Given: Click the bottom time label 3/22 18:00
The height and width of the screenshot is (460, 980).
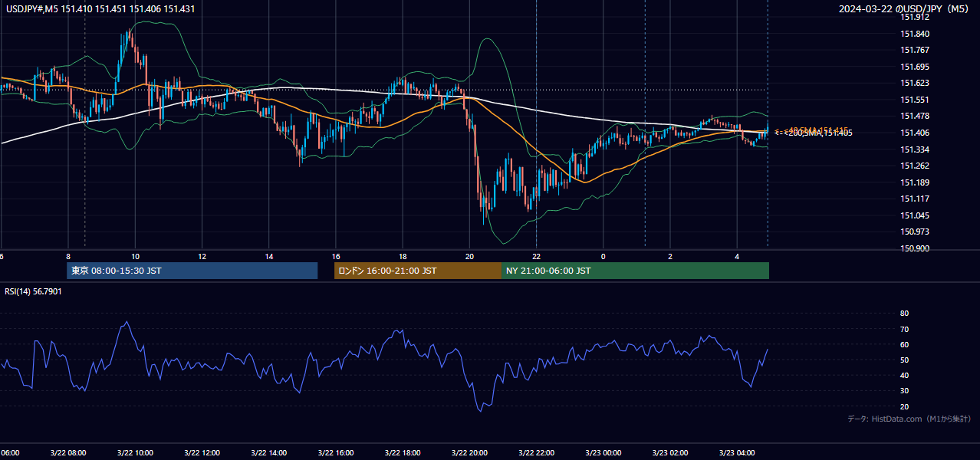Looking at the screenshot, I should tap(403, 452).
